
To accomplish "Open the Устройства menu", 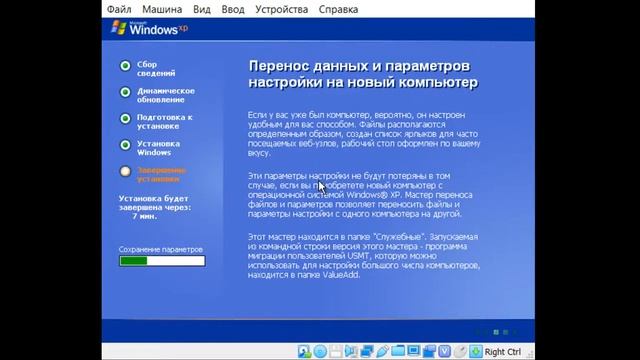I will [282, 9].
